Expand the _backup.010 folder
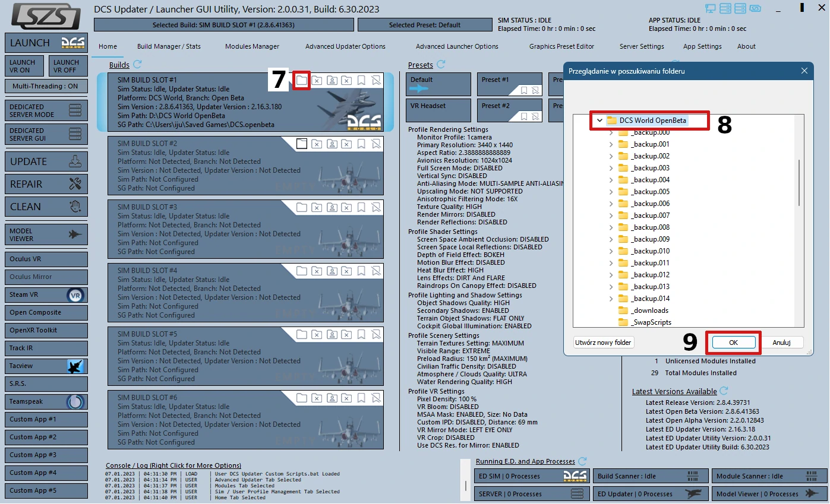The image size is (830, 504). pyautogui.click(x=611, y=251)
